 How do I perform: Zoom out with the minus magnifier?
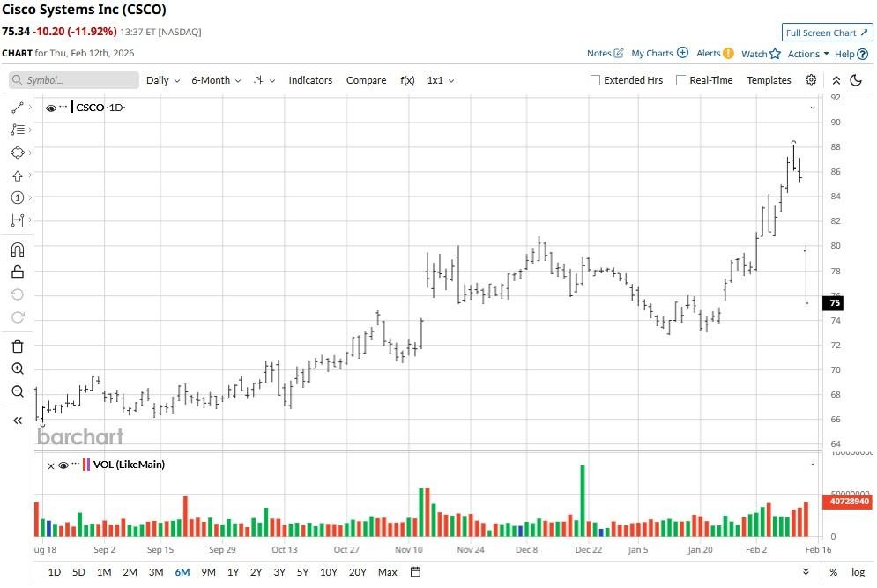point(18,391)
